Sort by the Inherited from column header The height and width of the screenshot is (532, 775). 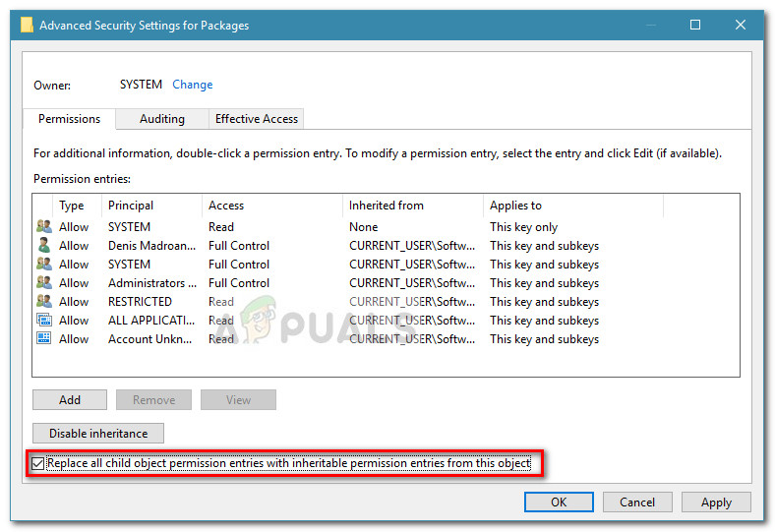pos(386,206)
